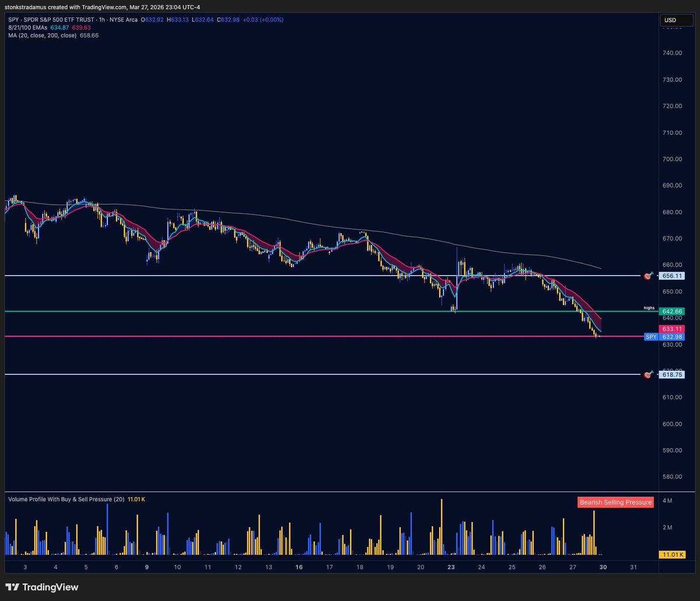Click the TradingView logo
The image size is (700, 601).
(41, 587)
